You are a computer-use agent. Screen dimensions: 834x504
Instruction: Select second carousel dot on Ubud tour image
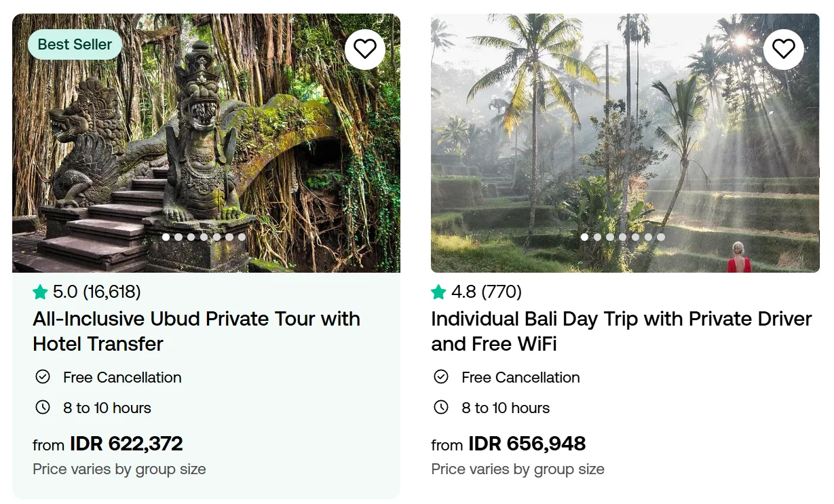(x=178, y=237)
